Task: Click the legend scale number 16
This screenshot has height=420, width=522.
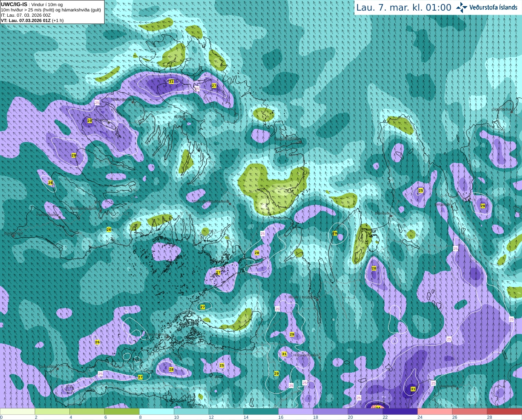Action: [x=281, y=417]
